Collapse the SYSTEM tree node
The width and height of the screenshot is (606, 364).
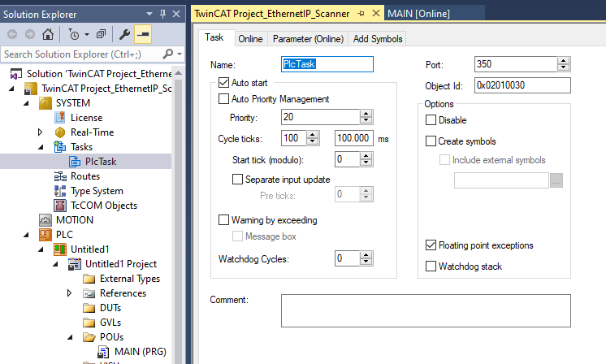click(26, 103)
